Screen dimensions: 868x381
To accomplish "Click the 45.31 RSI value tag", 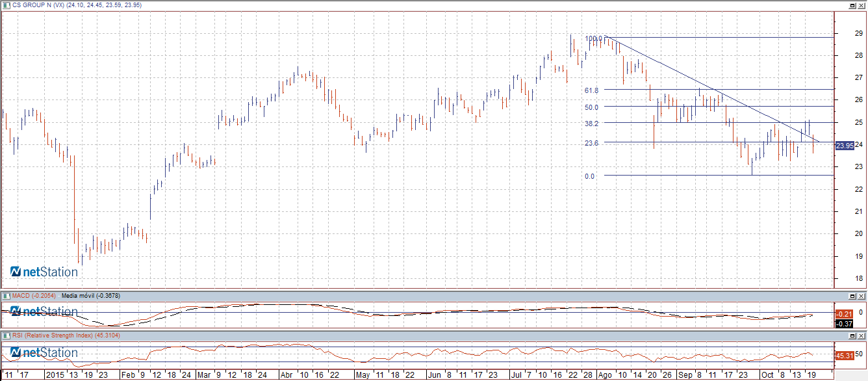I will coord(844,356).
